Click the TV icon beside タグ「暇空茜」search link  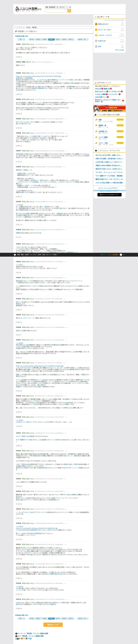click(16, 636)
